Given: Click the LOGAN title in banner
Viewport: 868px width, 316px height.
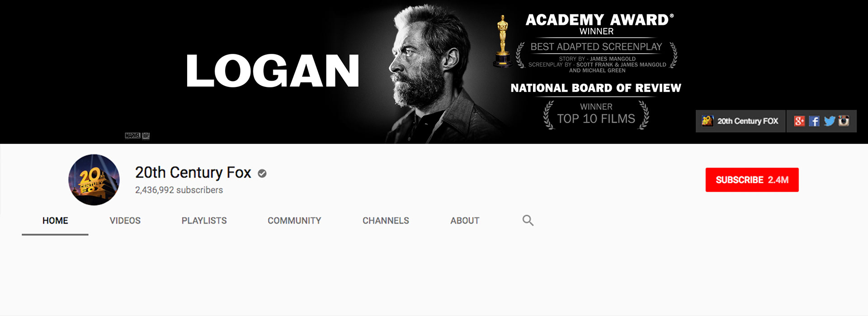Looking at the screenshot, I should (273, 71).
